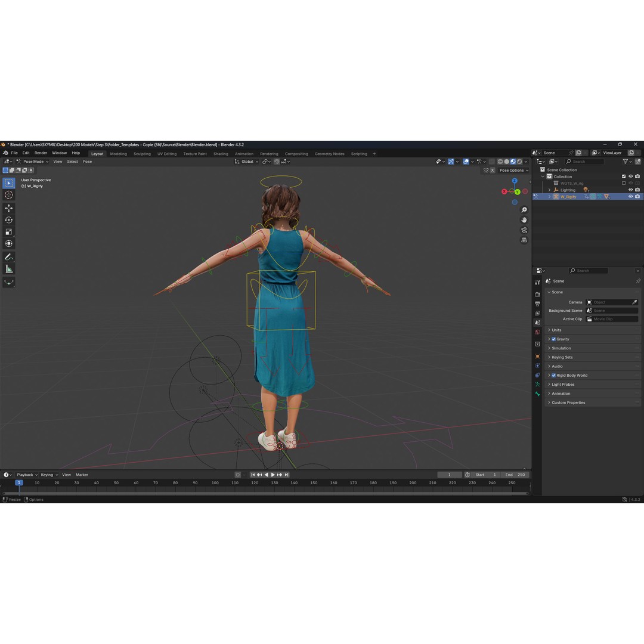Click the pan view hand icon
The image size is (644, 644).
click(x=524, y=220)
